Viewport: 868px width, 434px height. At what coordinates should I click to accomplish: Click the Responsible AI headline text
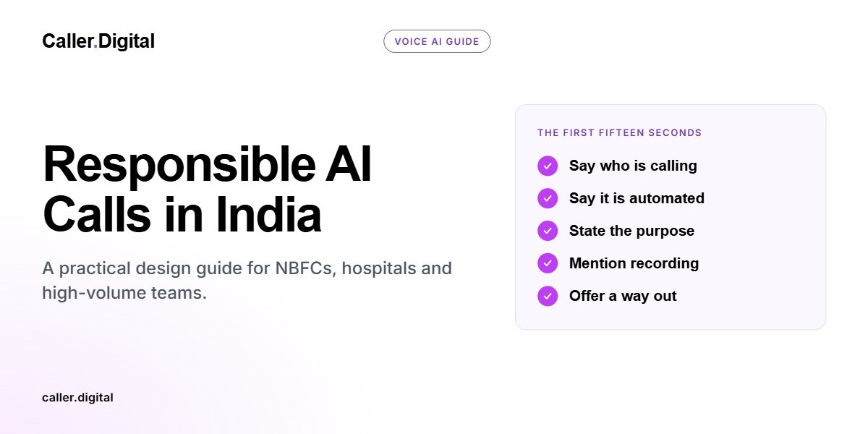click(208, 165)
